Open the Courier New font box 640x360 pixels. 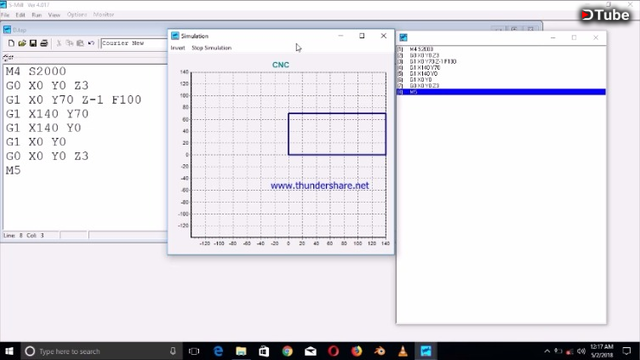[134, 43]
